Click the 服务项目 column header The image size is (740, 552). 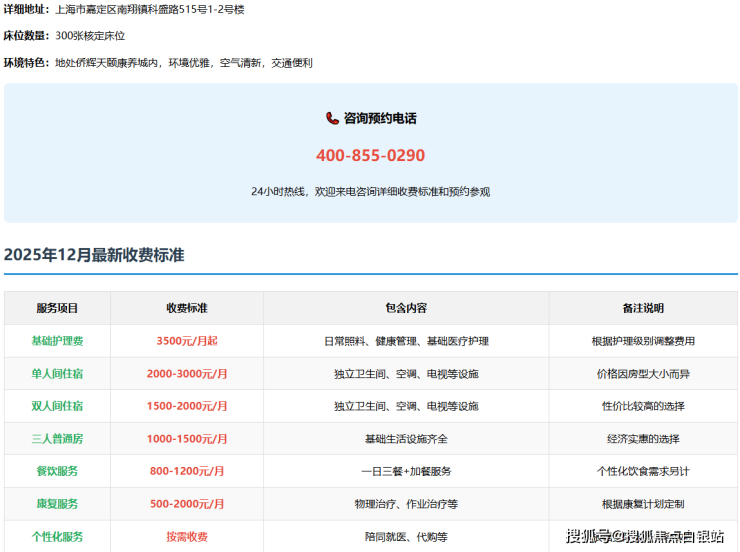coord(57,308)
